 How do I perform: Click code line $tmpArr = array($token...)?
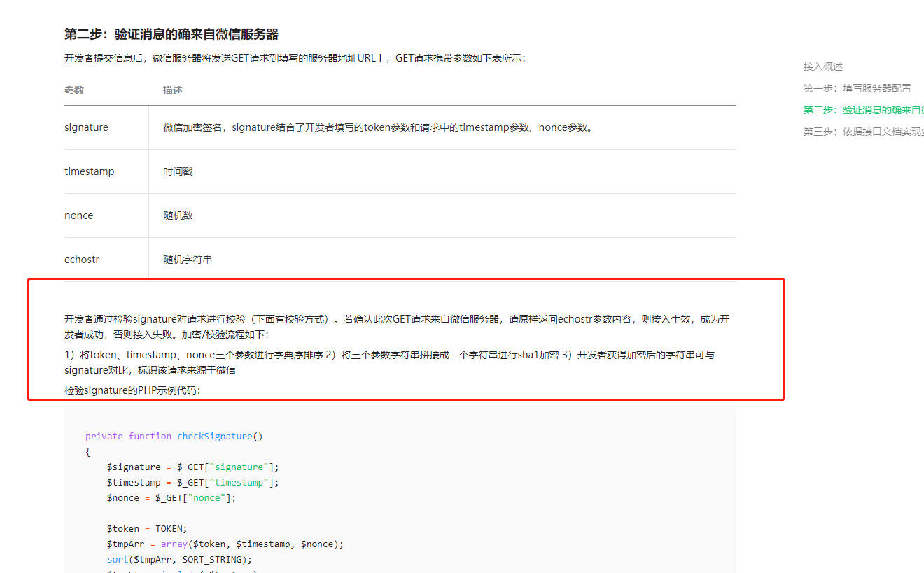click(x=225, y=544)
